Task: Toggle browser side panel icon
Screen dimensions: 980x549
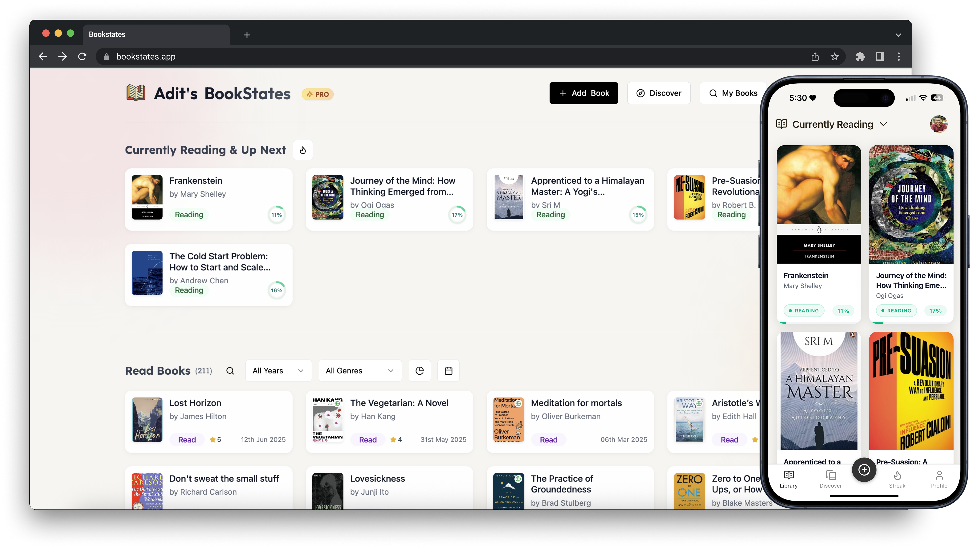Action: [x=880, y=57]
